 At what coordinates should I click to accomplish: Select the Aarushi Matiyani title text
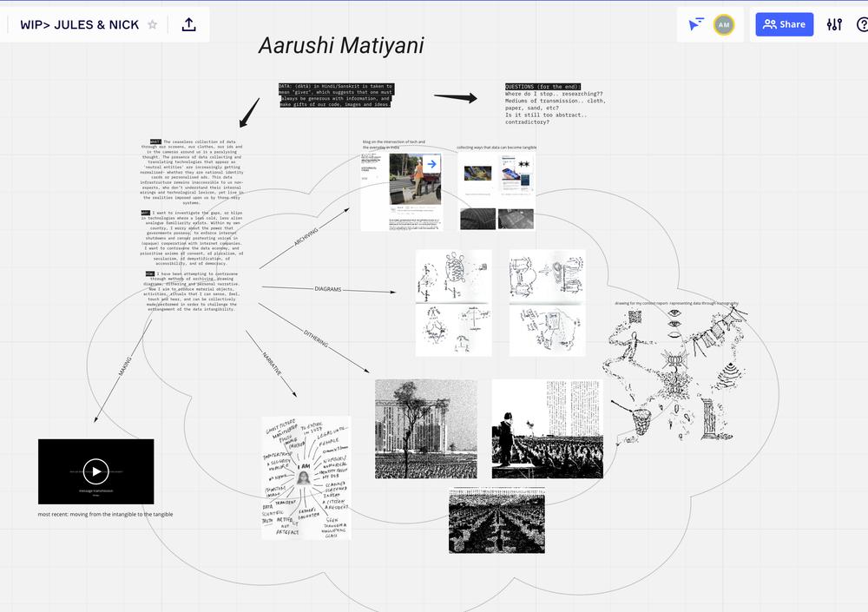(341, 45)
